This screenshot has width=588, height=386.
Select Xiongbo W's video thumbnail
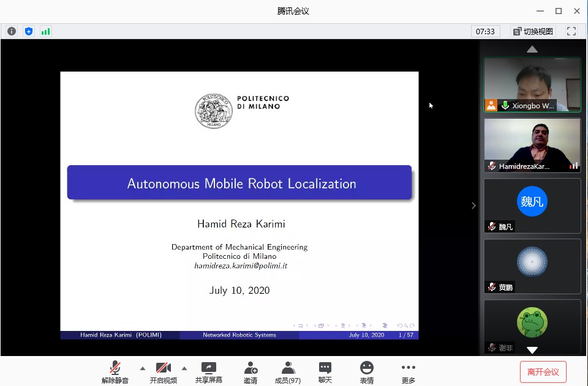tap(532, 84)
